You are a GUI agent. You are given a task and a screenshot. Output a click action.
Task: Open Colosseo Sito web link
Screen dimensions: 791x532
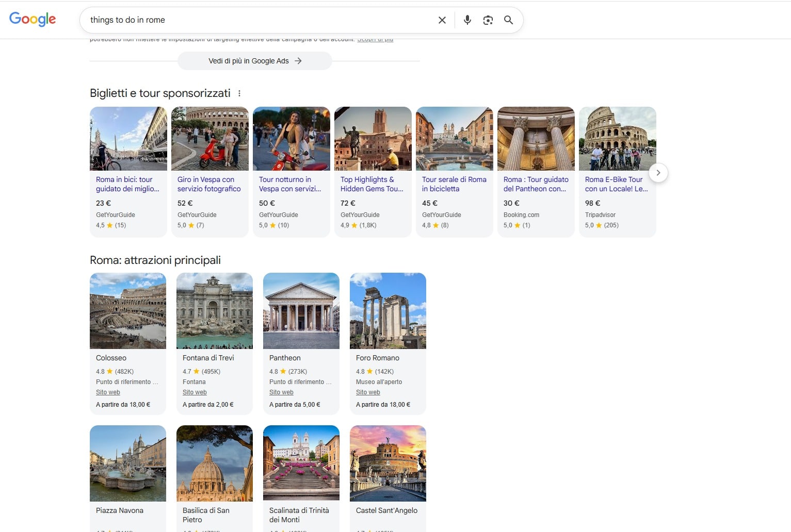click(108, 392)
